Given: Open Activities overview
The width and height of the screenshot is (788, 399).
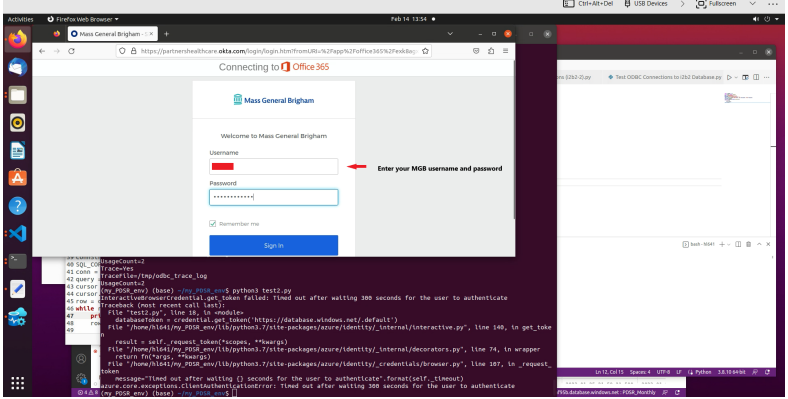Looking at the screenshot, I should [21, 19].
